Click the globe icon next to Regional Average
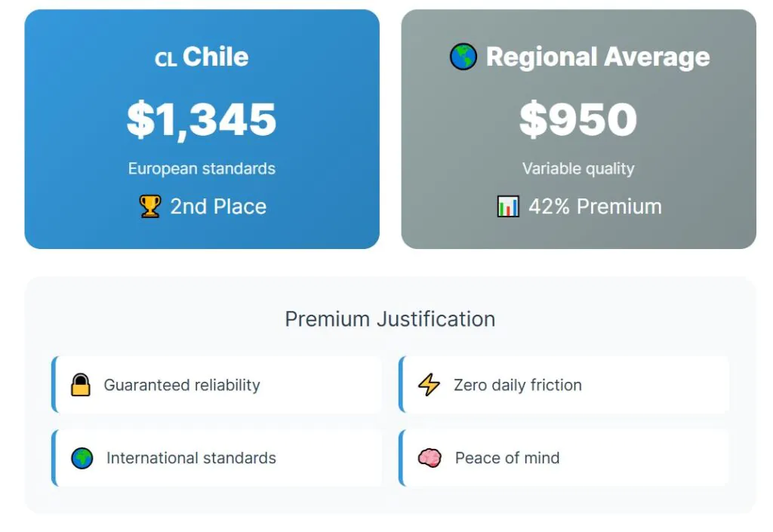This screenshot has height=532, width=773. [463, 57]
